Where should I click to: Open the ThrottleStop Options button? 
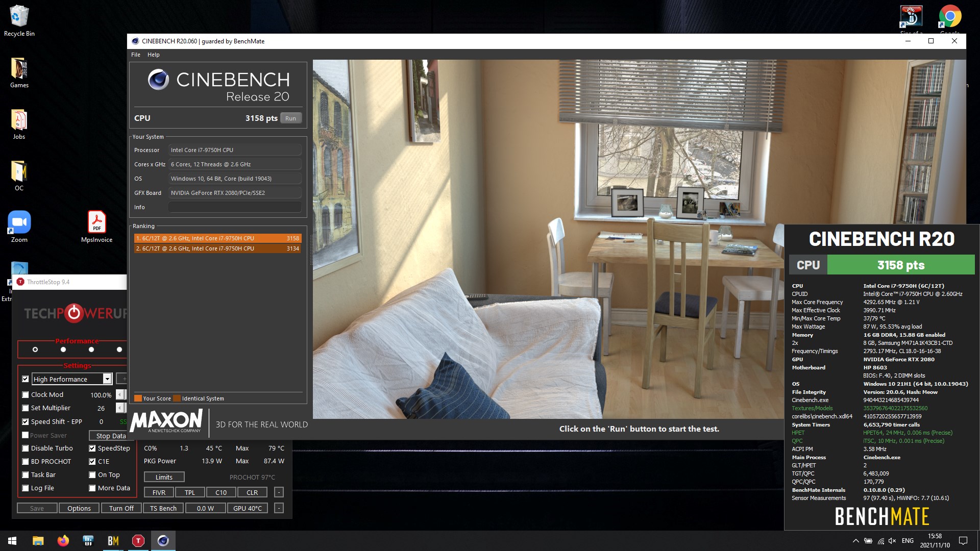click(x=79, y=508)
